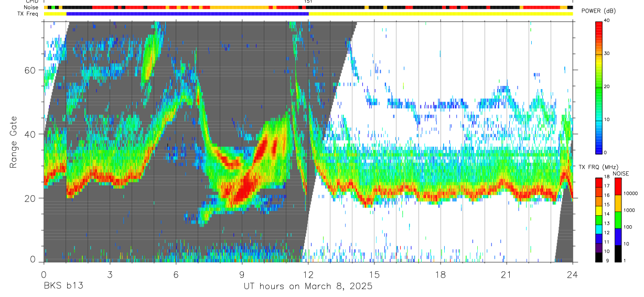The image size is (644, 297).
Task: Click the UT hour tick label 24
Action: coord(573,274)
